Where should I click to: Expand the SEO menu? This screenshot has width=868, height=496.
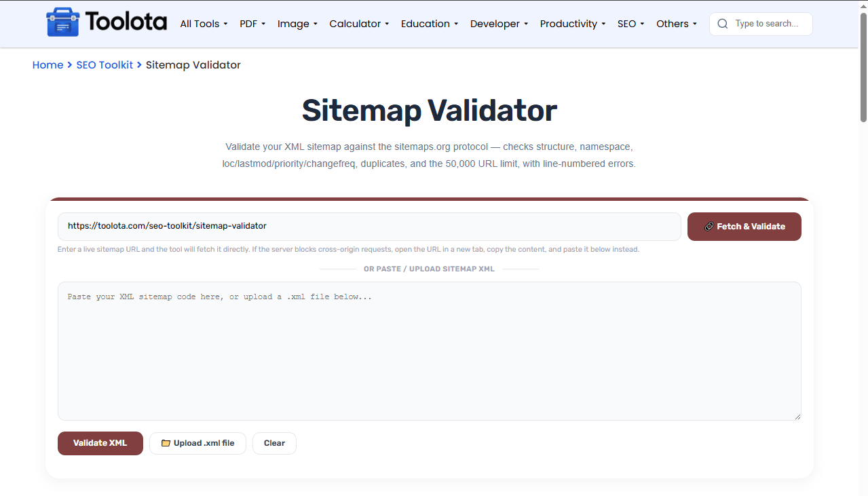(x=630, y=24)
